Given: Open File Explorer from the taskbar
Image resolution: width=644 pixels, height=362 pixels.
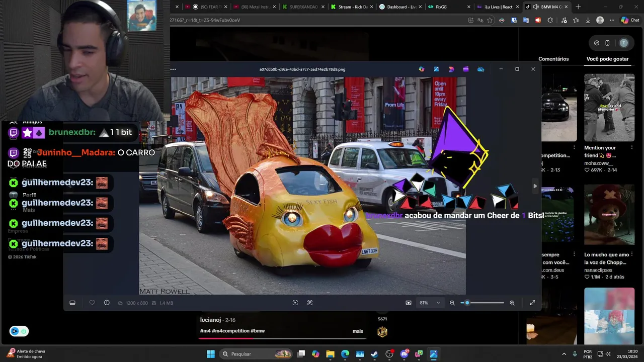Looking at the screenshot, I should pos(330,354).
